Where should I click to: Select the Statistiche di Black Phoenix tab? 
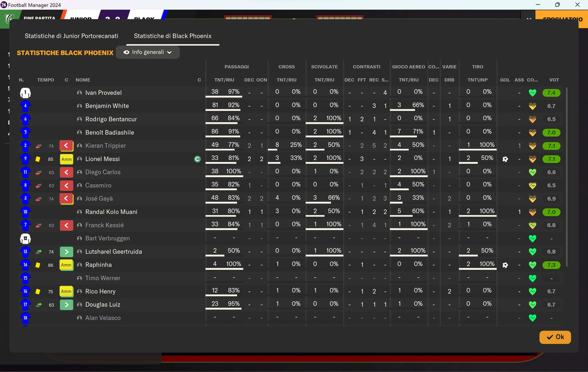[172, 36]
